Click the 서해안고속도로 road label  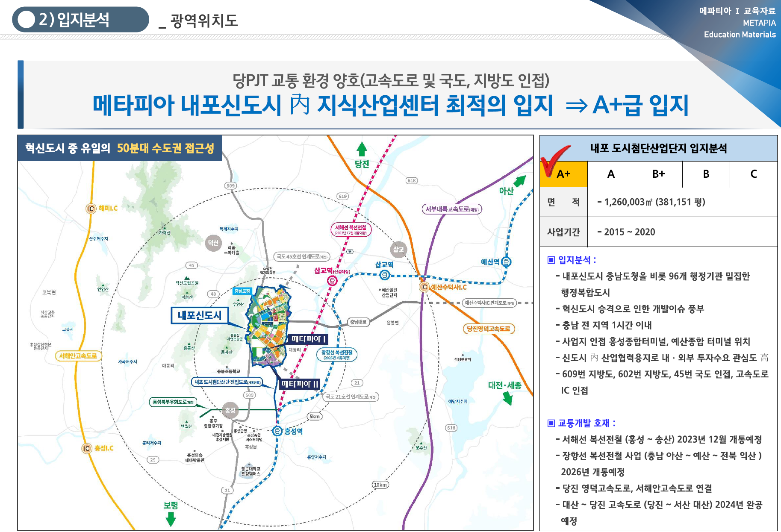tap(78, 356)
